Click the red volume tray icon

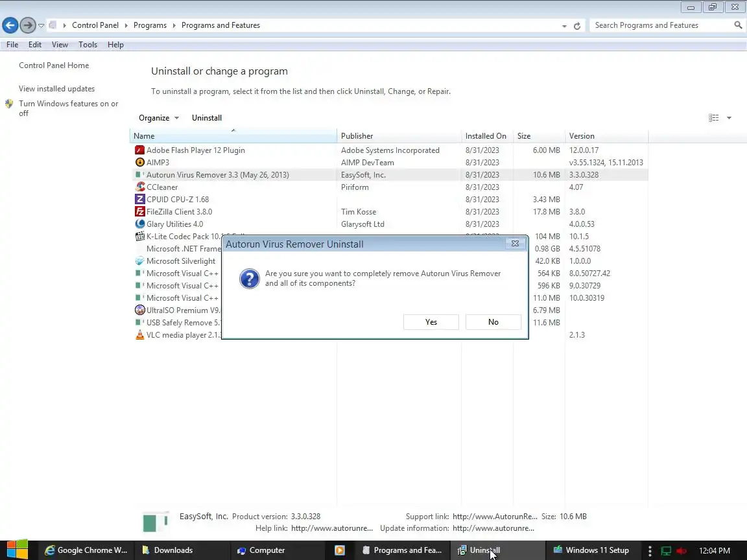click(682, 551)
